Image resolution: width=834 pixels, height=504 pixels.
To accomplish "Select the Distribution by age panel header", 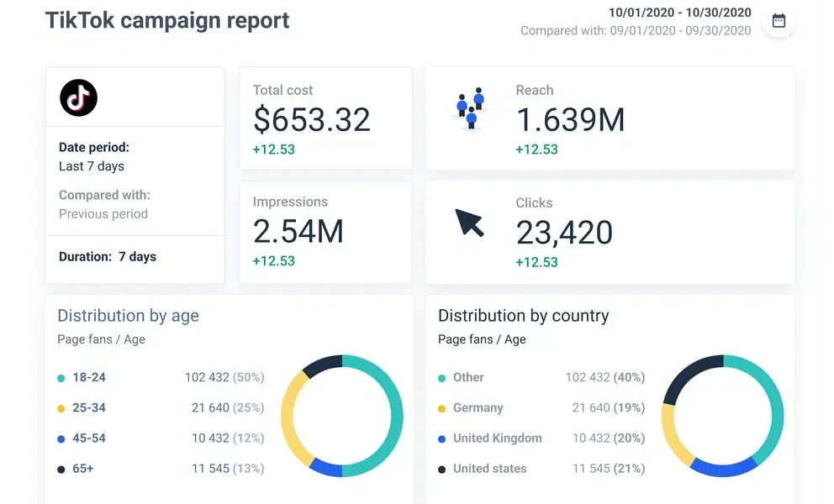I will tap(128, 316).
